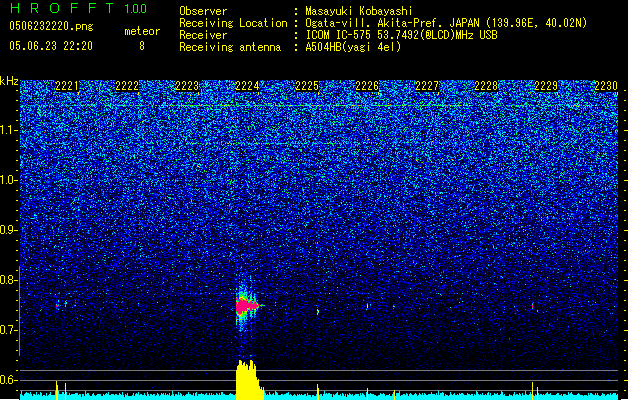Click the 2225 time marker

tap(307, 86)
